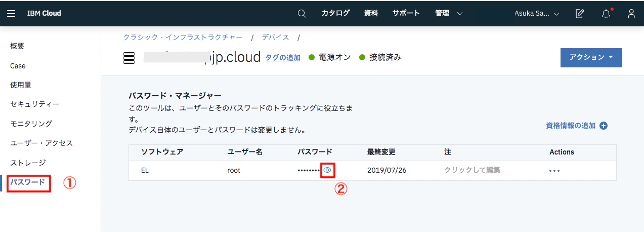Click the パスワード column header
This screenshot has width=644, height=232.
pos(315,152)
